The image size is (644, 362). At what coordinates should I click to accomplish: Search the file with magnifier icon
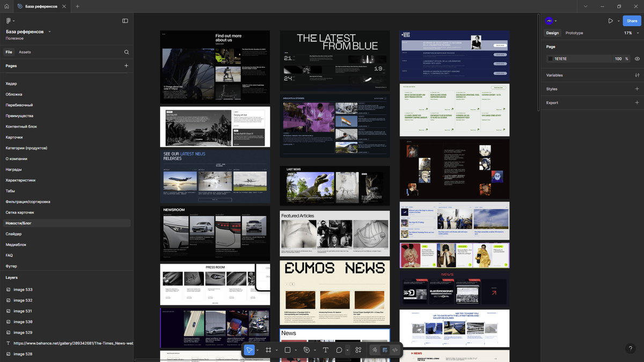127,52
